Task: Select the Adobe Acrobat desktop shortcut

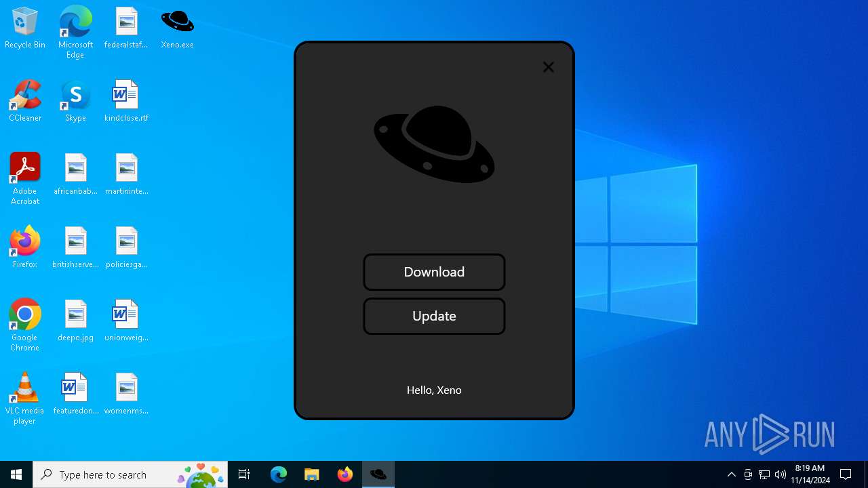Action: (25, 179)
